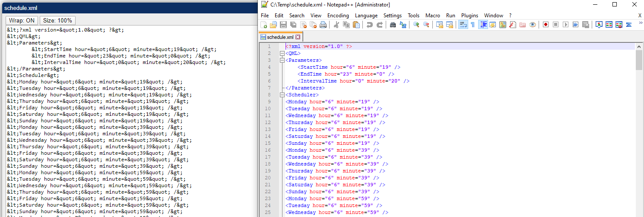This screenshot has height=217, width=644.
Task: Click the Stop Recording square icon
Action: pyautogui.click(x=555, y=25)
